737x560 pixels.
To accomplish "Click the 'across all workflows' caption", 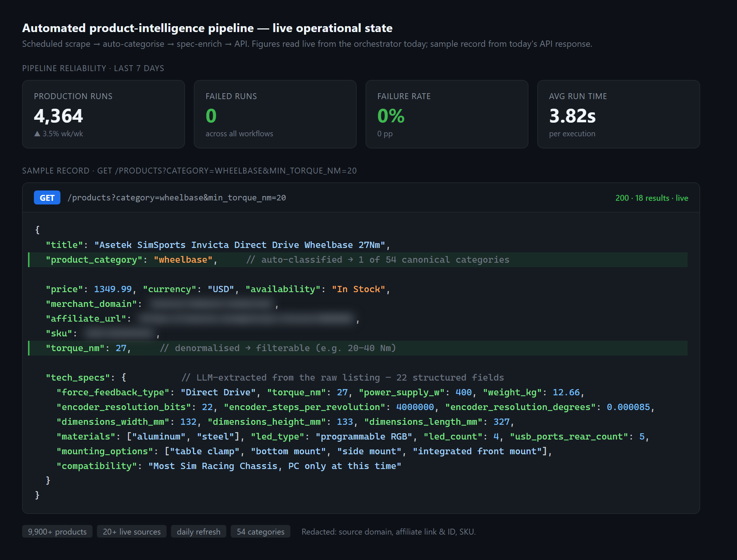I will click(239, 134).
